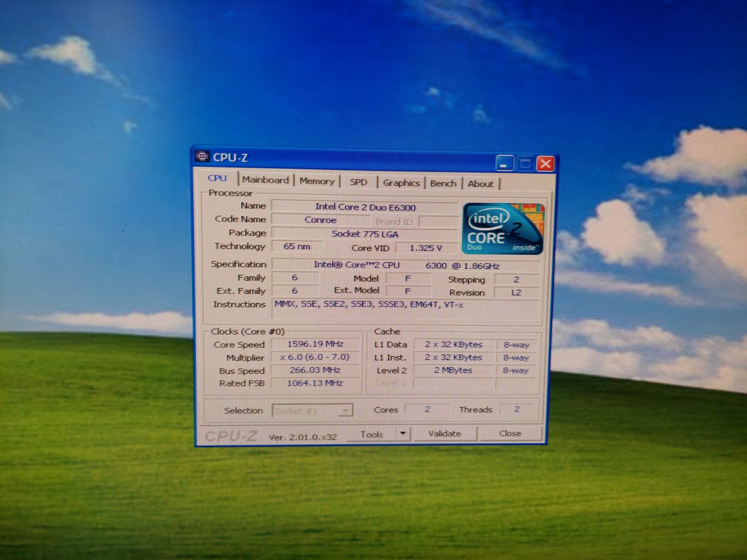Open the Tools dropdown arrow
This screenshot has height=560, width=747.
pyautogui.click(x=403, y=433)
